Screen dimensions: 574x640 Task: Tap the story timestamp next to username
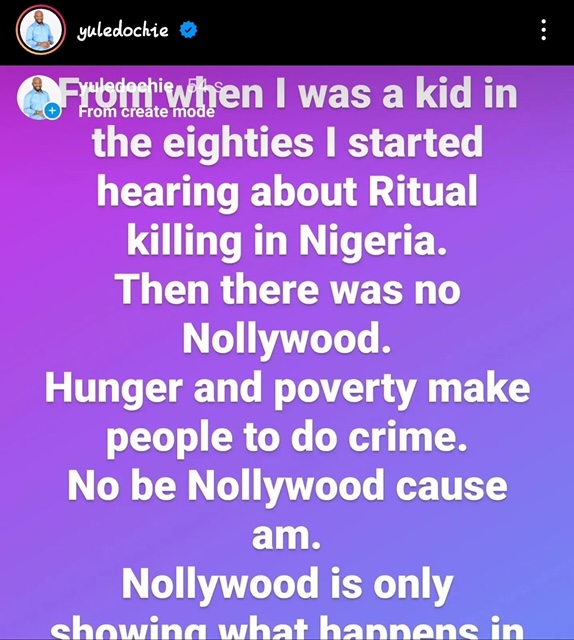[206, 86]
